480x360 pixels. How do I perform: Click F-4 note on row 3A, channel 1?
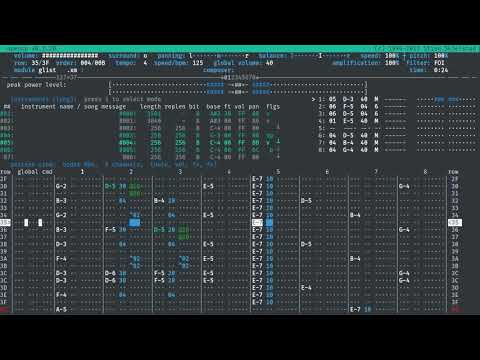tap(61, 259)
